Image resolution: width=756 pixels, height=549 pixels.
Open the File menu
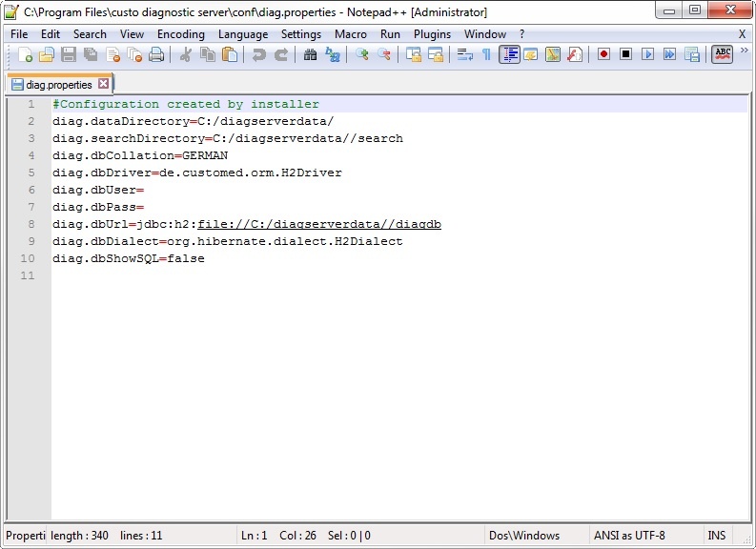point(19,34)
